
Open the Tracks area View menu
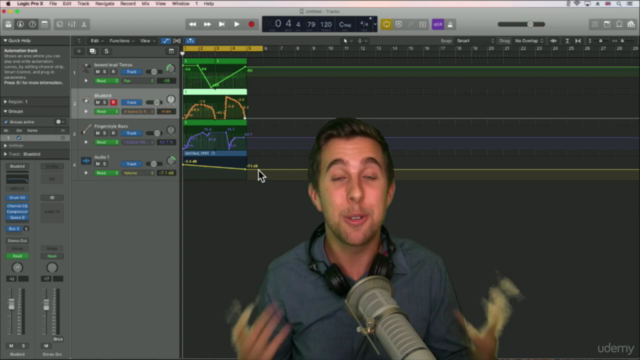(147, 41)
